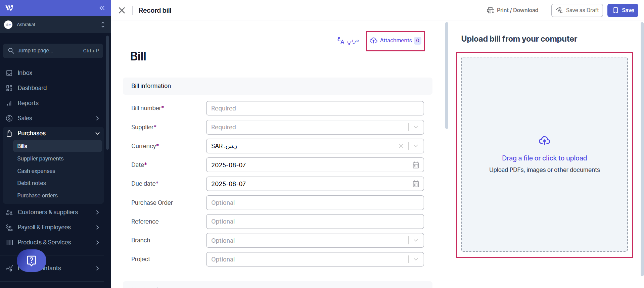This screenshot has height=288, width=644.
Task: Click the floating help question-mark button
Action: tap(31, 260)
